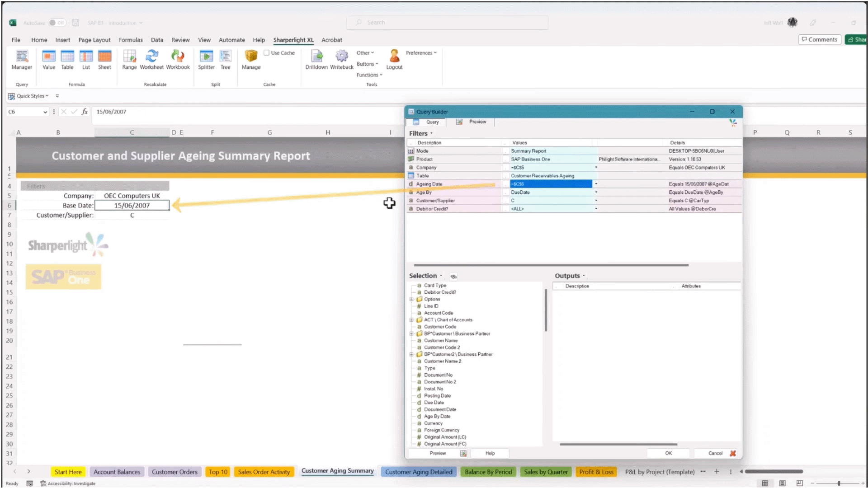
Task: Open the Sharperlight XL ribbon tab
Action: pyautogui.click(x=293, y=40)
